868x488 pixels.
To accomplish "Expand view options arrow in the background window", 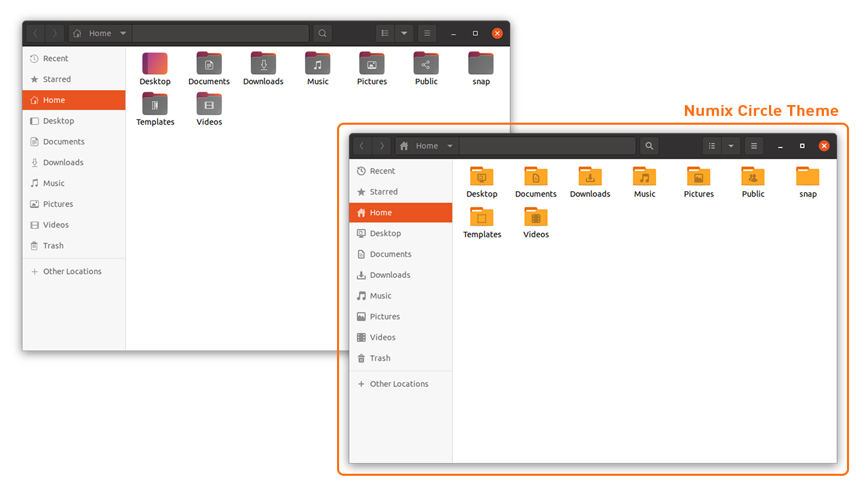I will 404,33.
